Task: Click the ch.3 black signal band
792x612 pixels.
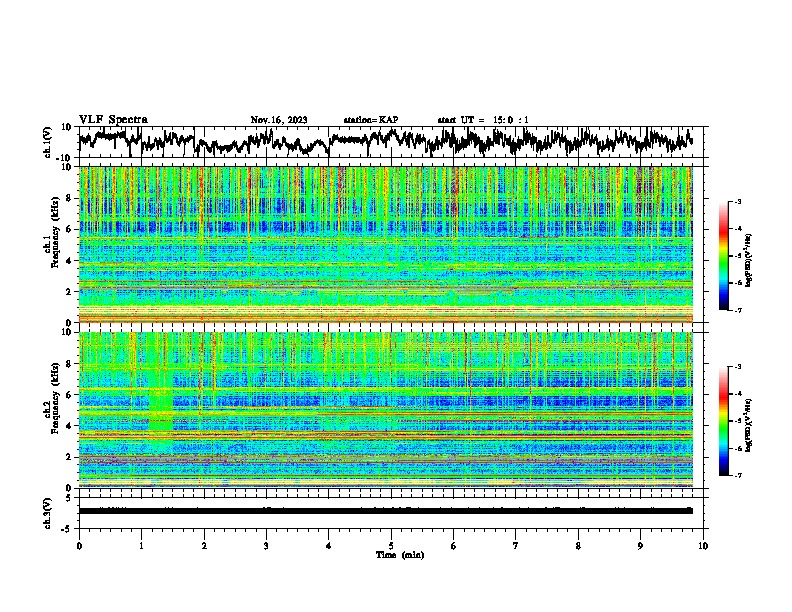Action: (385, 511)
